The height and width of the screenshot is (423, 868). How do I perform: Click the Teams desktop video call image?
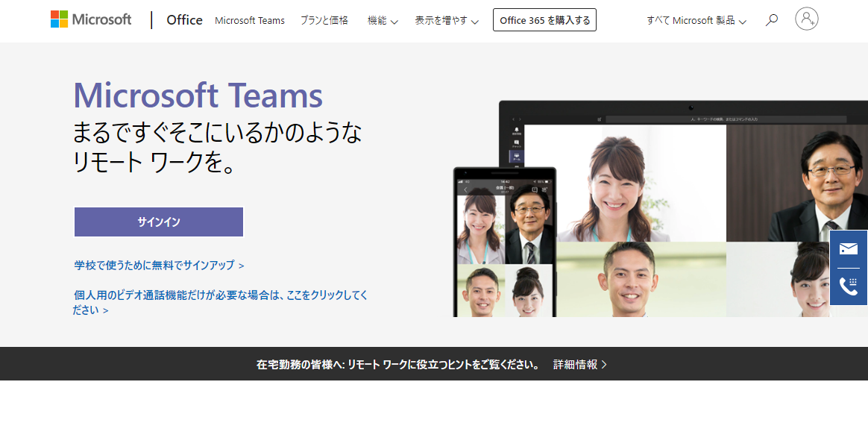coord(683,209)
